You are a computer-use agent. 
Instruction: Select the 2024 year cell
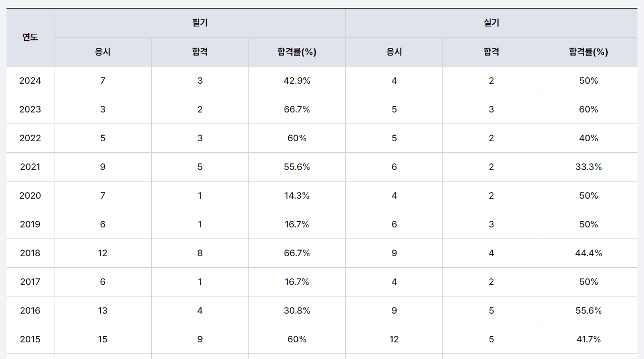click(x=30, y=81)
